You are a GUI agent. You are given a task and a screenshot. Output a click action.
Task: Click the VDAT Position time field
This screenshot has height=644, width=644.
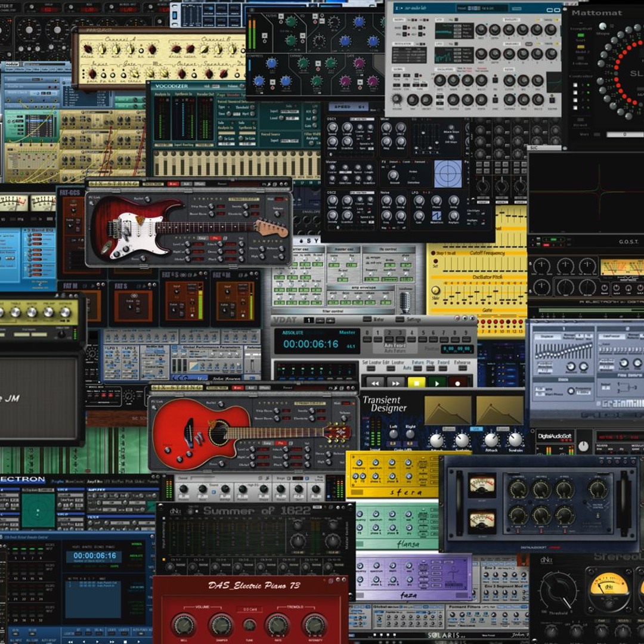[456, 349]
